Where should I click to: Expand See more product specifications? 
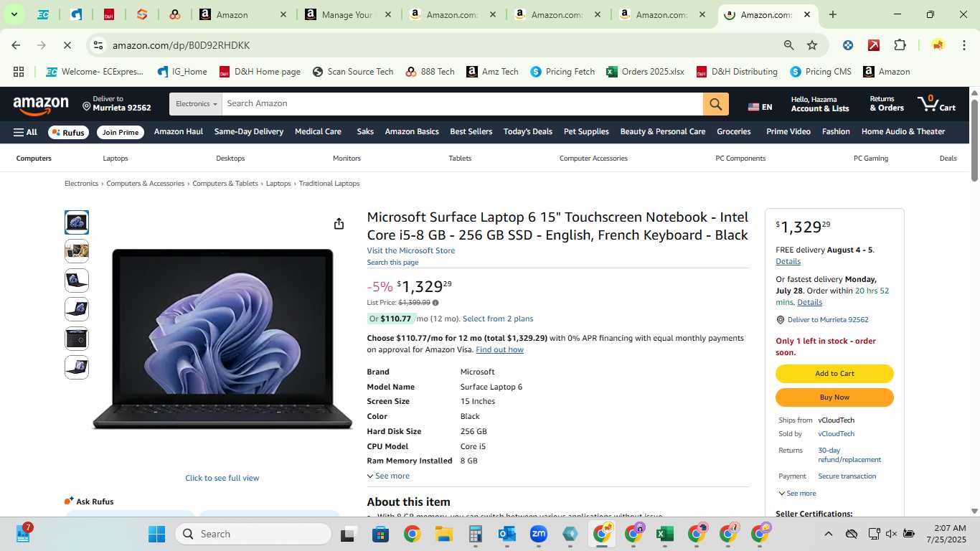tap(388, 476)
